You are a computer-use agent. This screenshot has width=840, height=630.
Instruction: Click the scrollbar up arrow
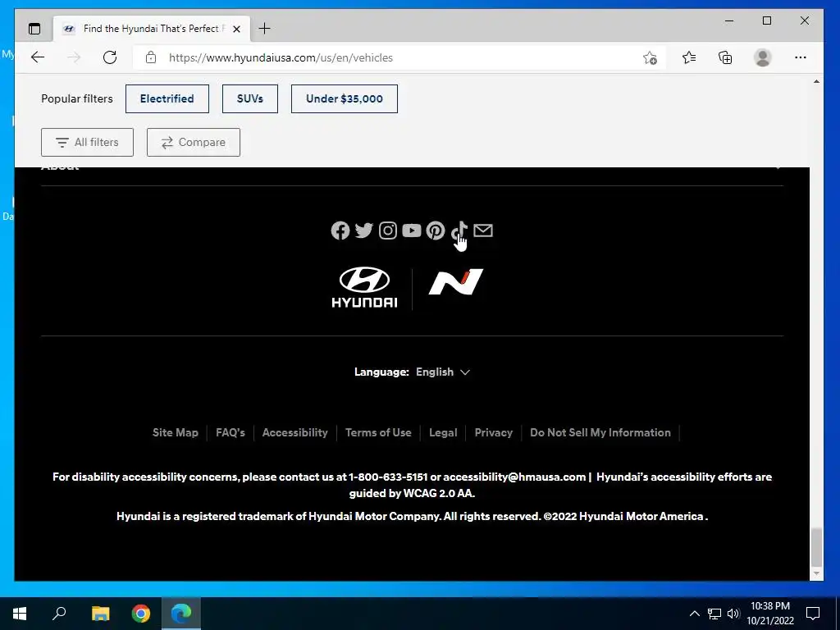pyautogui.click(x=816, y=82)
